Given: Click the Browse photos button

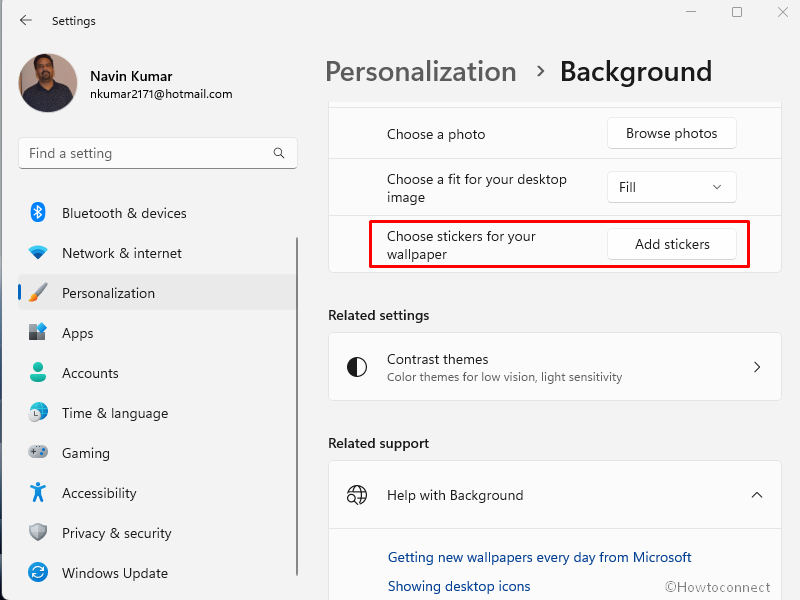Looking at the screenshot, I should [x=671, y=133].
